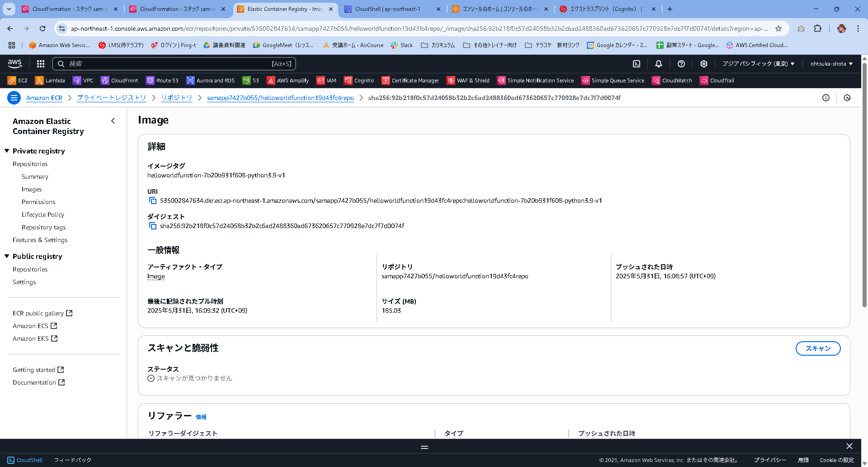Open the AWS help question-mark menu
The height and width of the screenshot is (467, 868).
[x=681, y=64]
